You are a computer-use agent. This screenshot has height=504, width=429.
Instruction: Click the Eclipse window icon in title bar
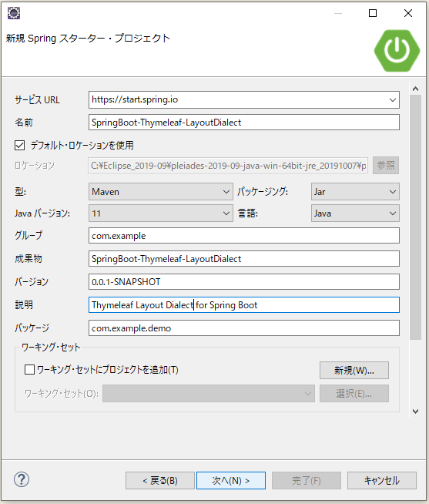pyautogui.click(x=14, y=13)
